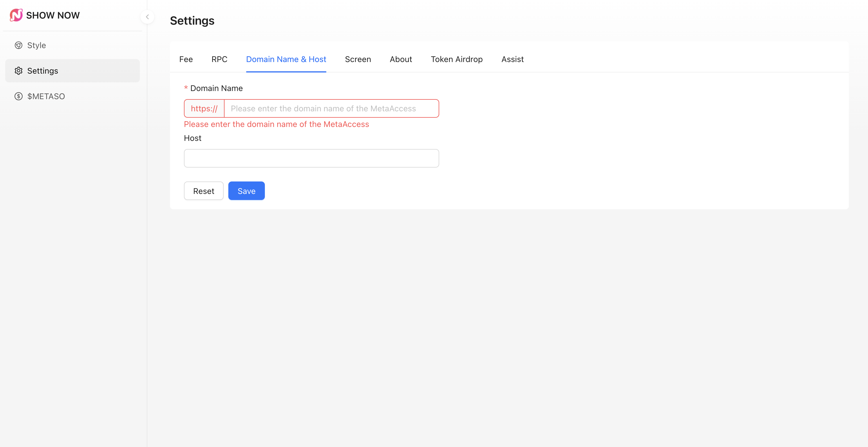This screenshot has height=447, width=868.
Task: Open the $METASO menu item
Action: 46,96
